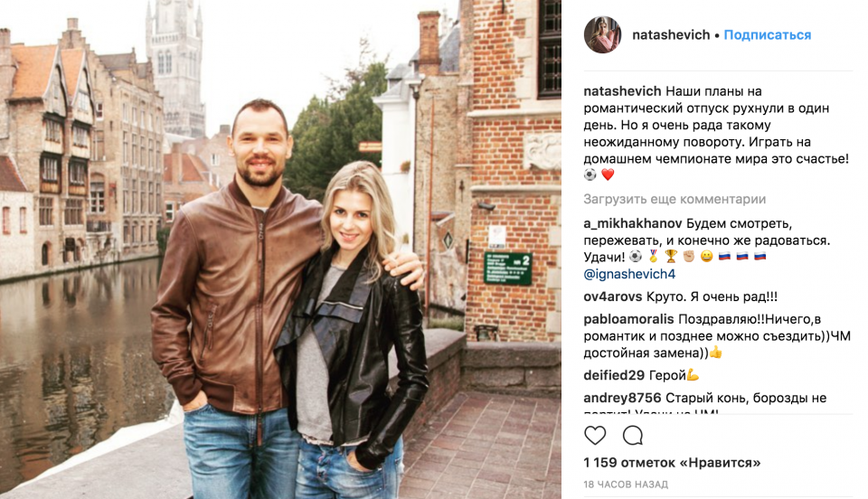The image size is (868, 499).
Task: Open comment speech bubble icon
Action: click(x=633, y=436)
